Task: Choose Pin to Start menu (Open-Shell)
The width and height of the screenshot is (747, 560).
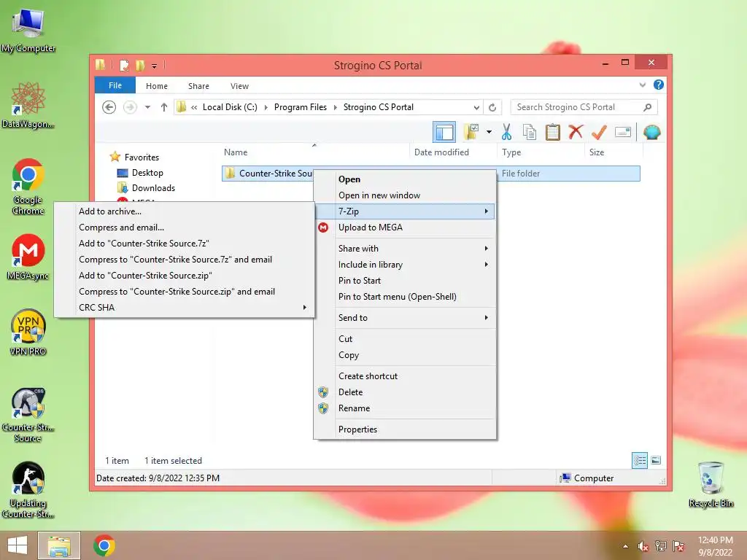Action: click(404, 297)
